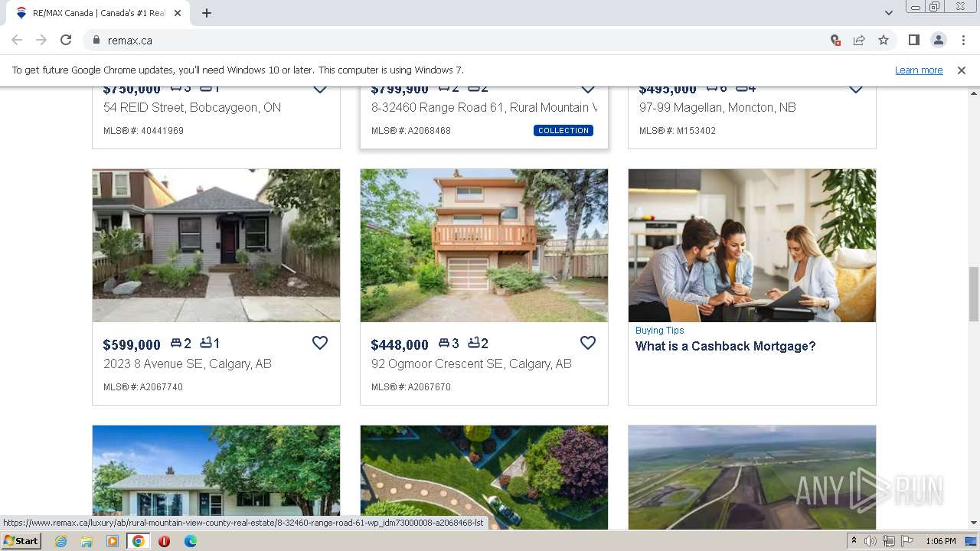The height and width of the screenshot is (551, 980).
Task: Open the gray bungalow listing photo
Action: click(x=216, y=245)
